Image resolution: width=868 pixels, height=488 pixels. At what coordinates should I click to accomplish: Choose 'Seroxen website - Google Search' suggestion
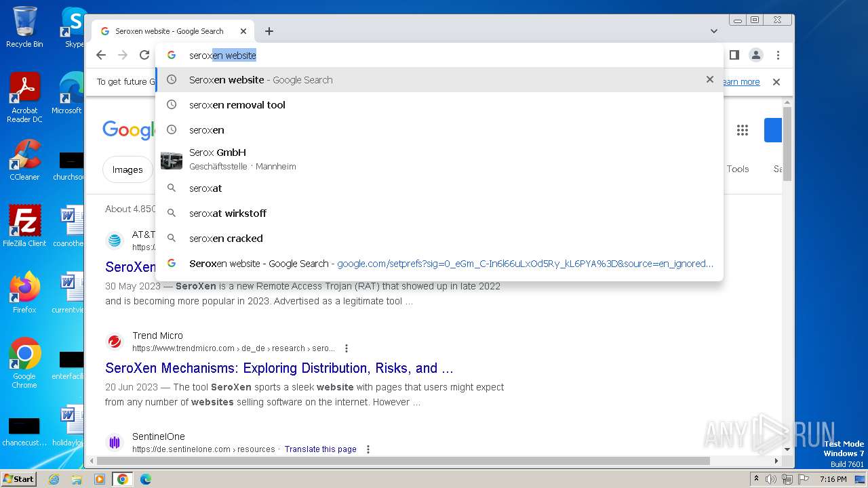pos(439,79)
